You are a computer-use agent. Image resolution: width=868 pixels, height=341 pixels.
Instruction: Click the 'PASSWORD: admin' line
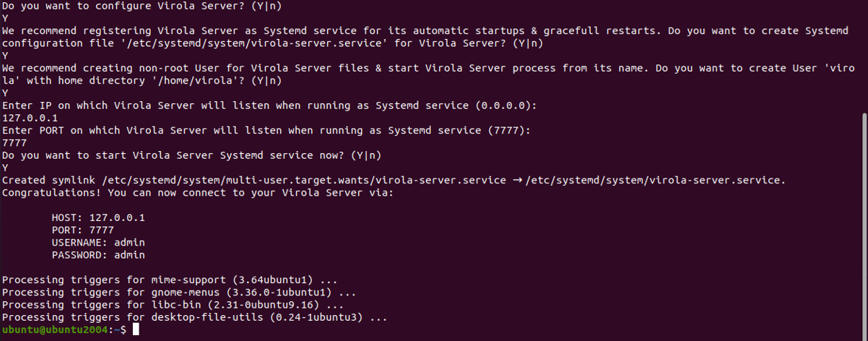pyautogui.click(x=97, y=255)
